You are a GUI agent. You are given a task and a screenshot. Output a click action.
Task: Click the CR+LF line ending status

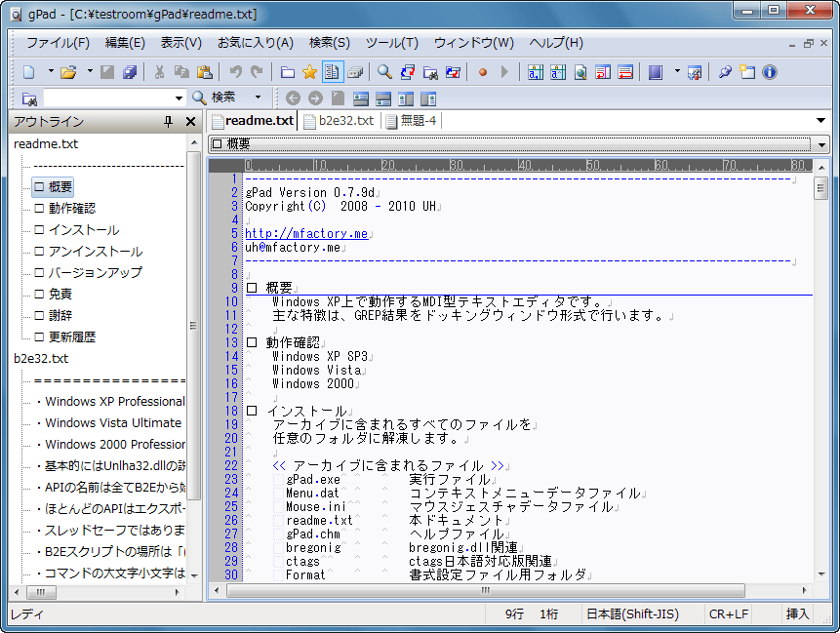729,613
